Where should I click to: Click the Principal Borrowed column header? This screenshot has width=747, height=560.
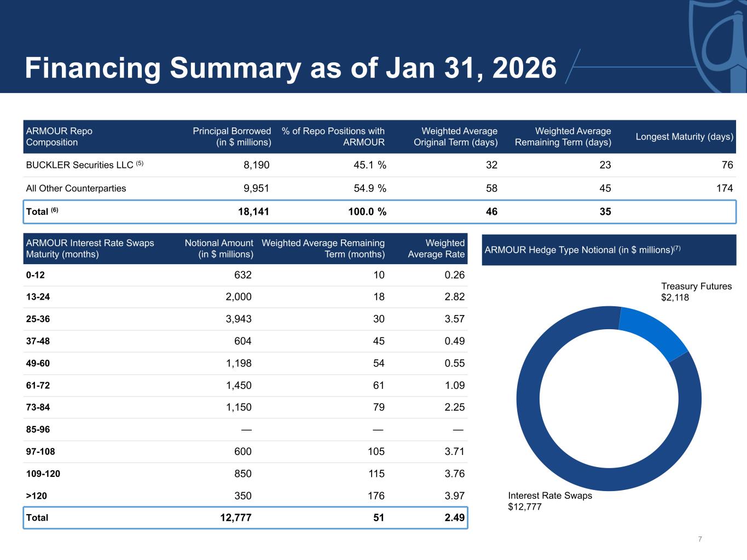click(231, 137)
